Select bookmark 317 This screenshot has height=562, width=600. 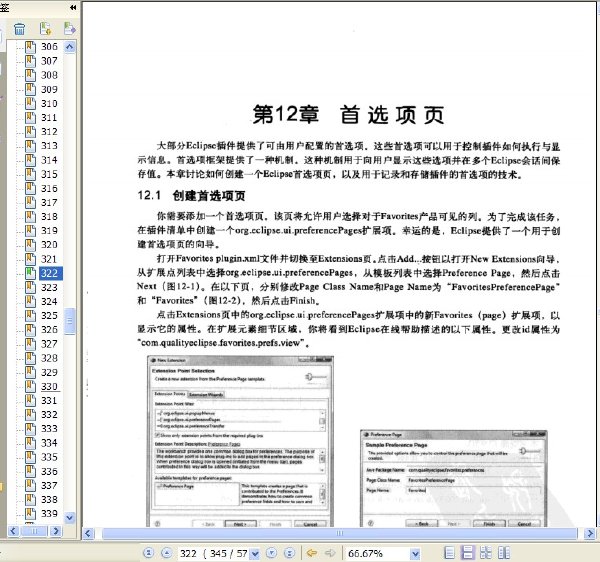point(49,202)
